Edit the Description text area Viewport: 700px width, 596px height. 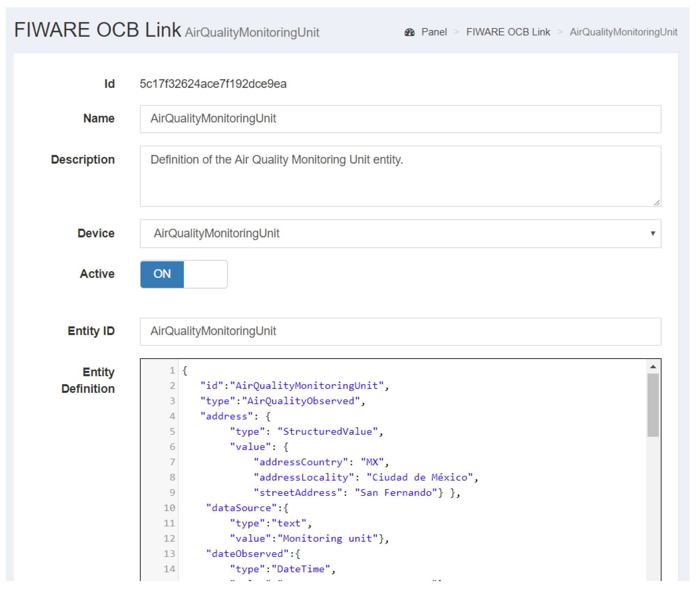click(400, 176)
